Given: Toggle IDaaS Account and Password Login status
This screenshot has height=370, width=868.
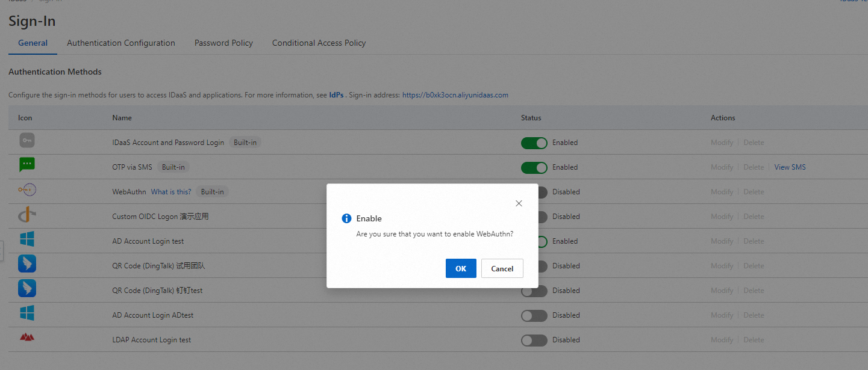Looking at the screenshot, I should 534,143.
